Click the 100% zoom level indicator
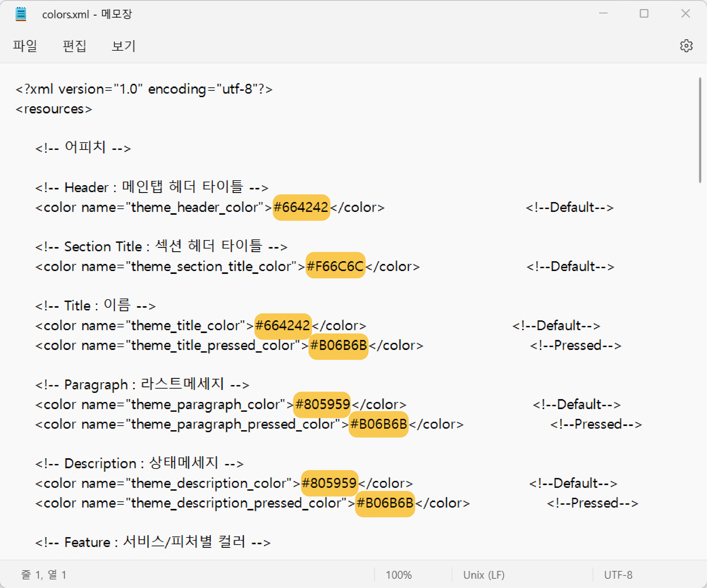 point(399,575)
